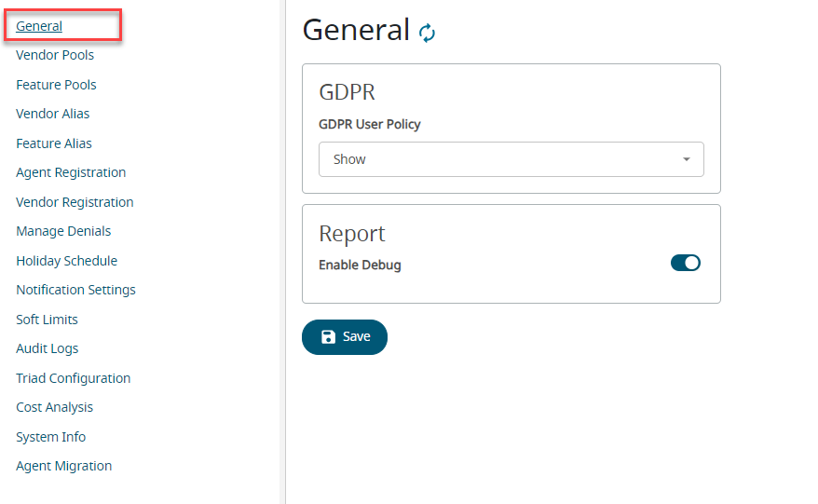The width and height of the screenshot is (818, 504).
Task: Select General in the sidebar
Action: (39, 26)
